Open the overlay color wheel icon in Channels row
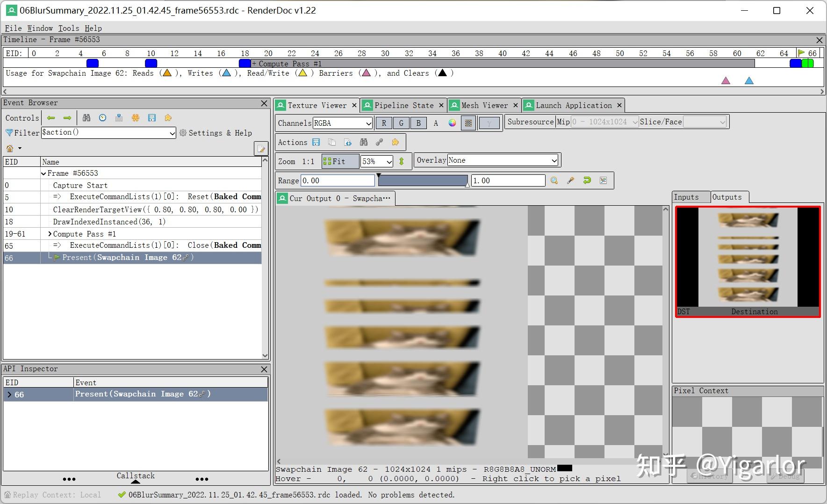 452,123
